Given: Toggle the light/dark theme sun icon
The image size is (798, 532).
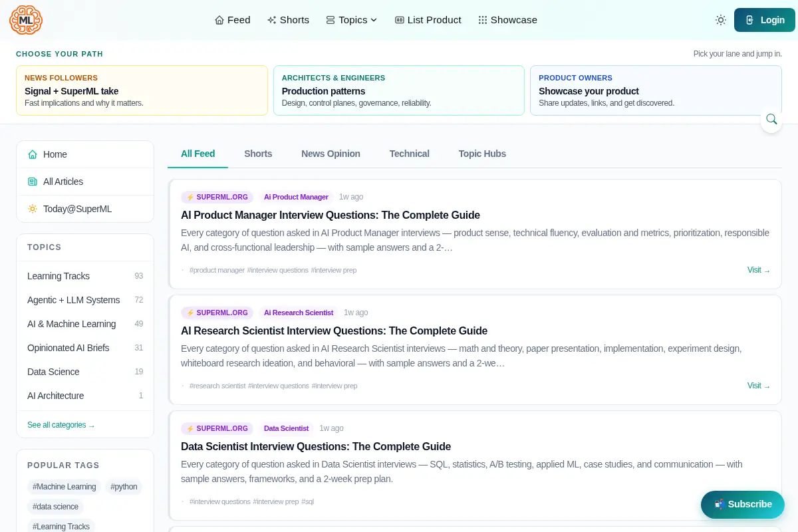Looking at the screenshot, I should tap(721, 20).
